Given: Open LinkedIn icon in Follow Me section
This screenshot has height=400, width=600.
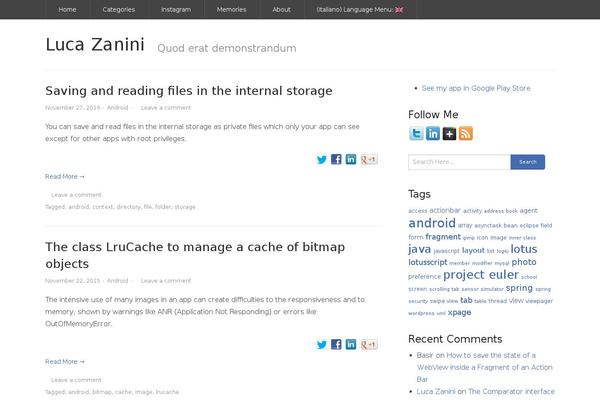Looking at the screenshot, I should click(433, 134).
